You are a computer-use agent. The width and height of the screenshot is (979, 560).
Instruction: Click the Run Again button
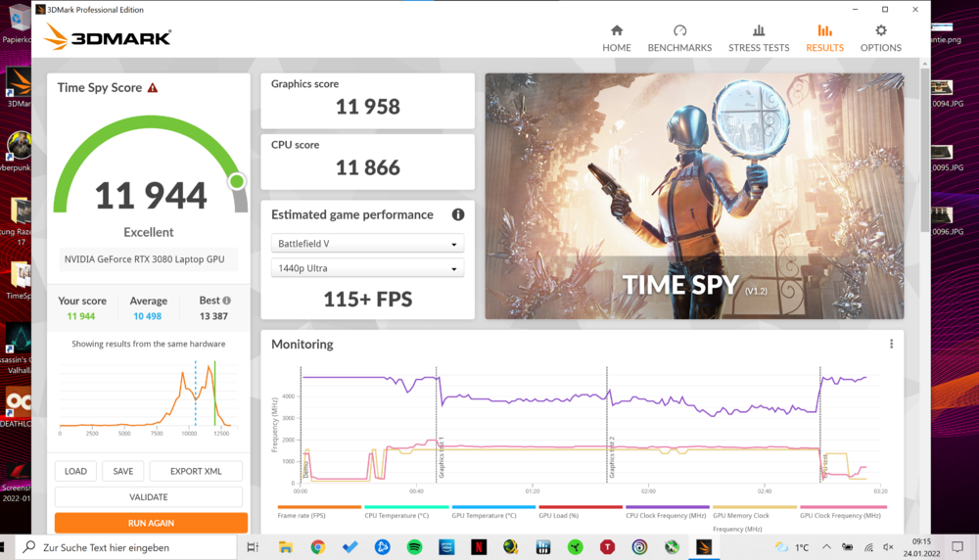point(151,523)
